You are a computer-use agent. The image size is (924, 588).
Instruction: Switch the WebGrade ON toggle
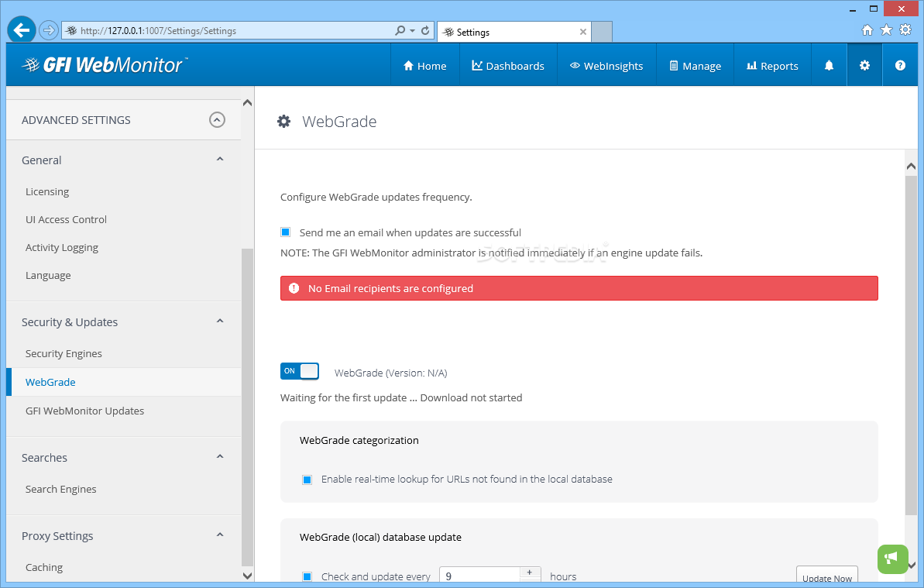pos(300,371)
